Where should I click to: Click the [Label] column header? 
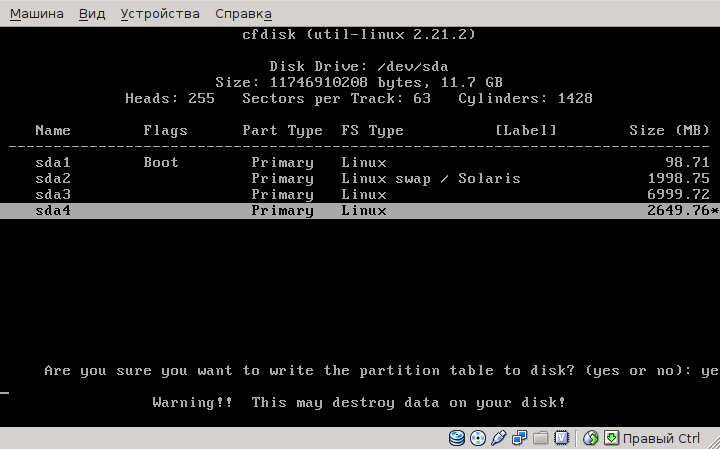click(526, 131)
